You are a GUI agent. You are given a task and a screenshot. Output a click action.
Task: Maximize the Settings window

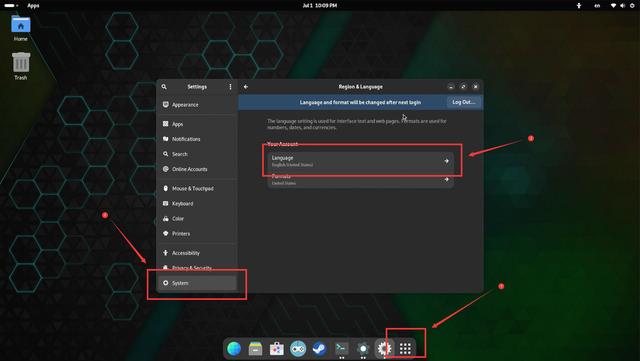point(463,87)
